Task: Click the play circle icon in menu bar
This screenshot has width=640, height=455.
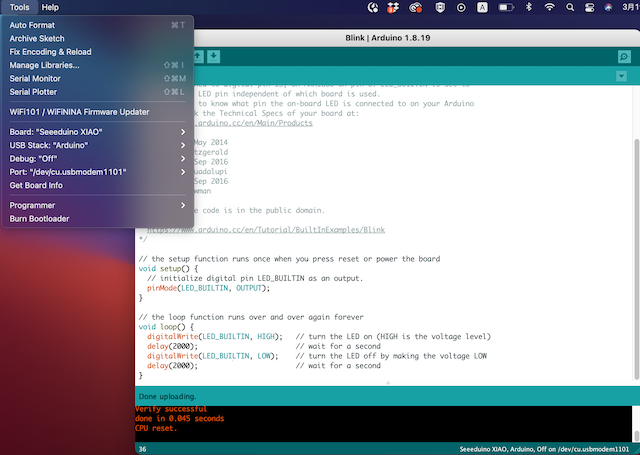Action: pos(461,7)
